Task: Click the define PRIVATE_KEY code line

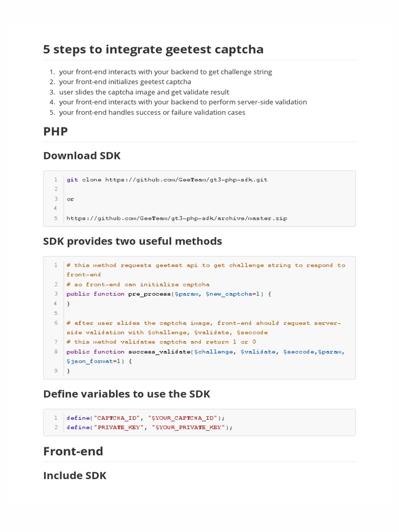Action: click(150, 428)
